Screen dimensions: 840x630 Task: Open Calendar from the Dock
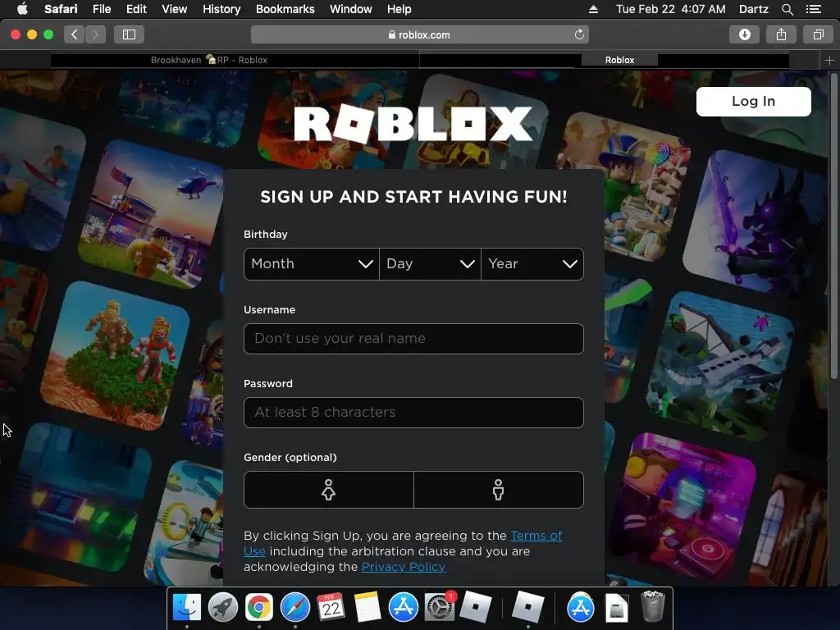331,608
